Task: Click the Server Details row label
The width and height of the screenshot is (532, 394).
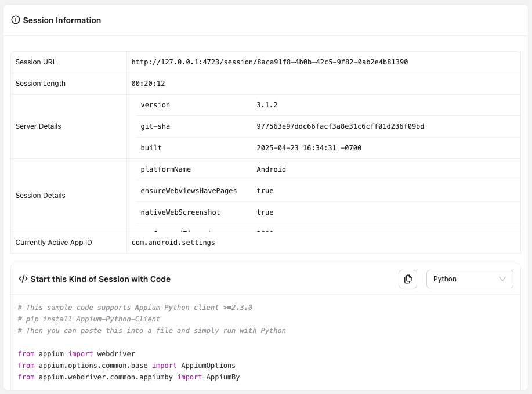Action: point(39,126)
